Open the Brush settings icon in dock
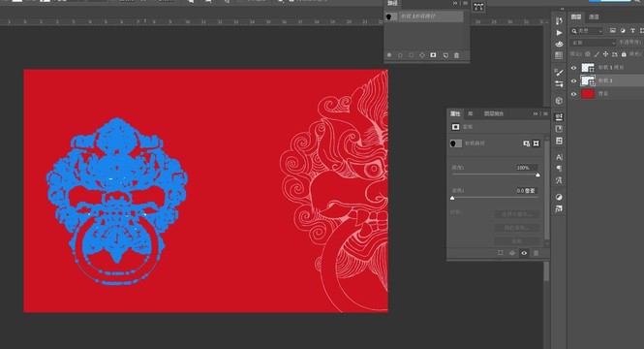644x349 pixels. pos(559,73)
